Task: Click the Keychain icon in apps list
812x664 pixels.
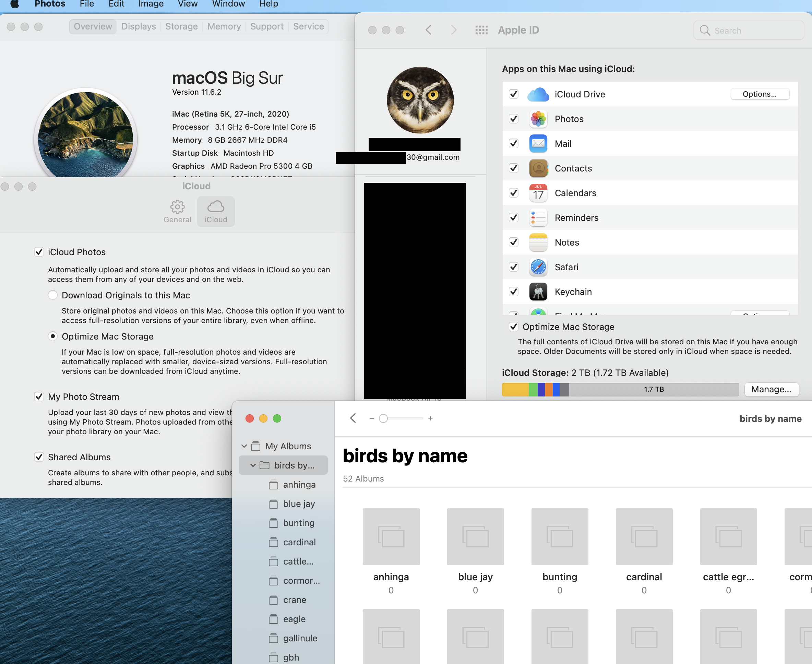Action: click(538, 292)
